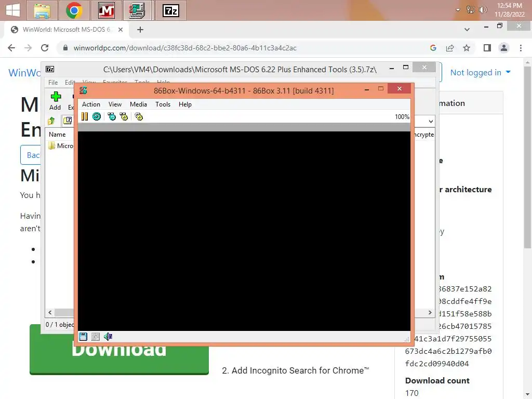Open 86Box Media menu
Image resolution: width=532 pixels, height=399 pixels.
pyautogui.click(x=138, y=104)
